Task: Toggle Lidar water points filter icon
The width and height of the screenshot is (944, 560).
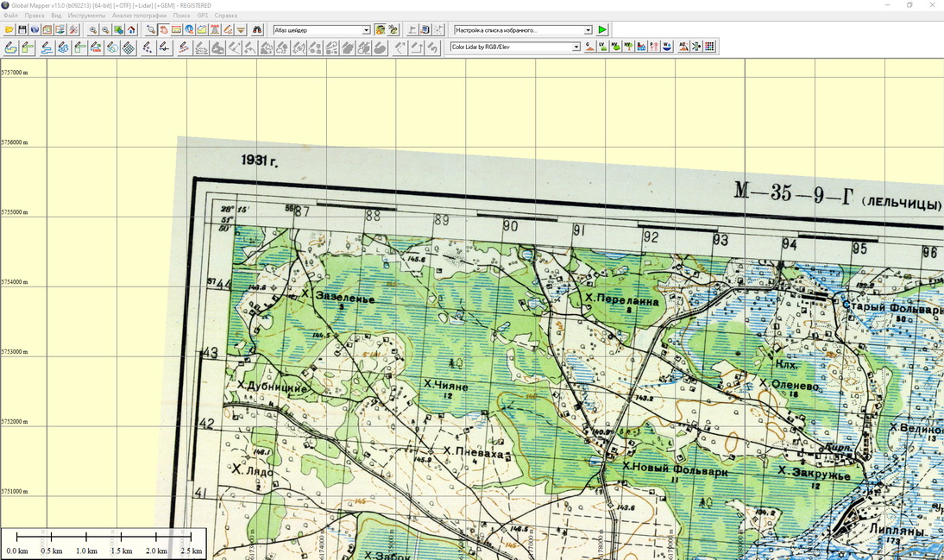Action: tap(667, 47)
